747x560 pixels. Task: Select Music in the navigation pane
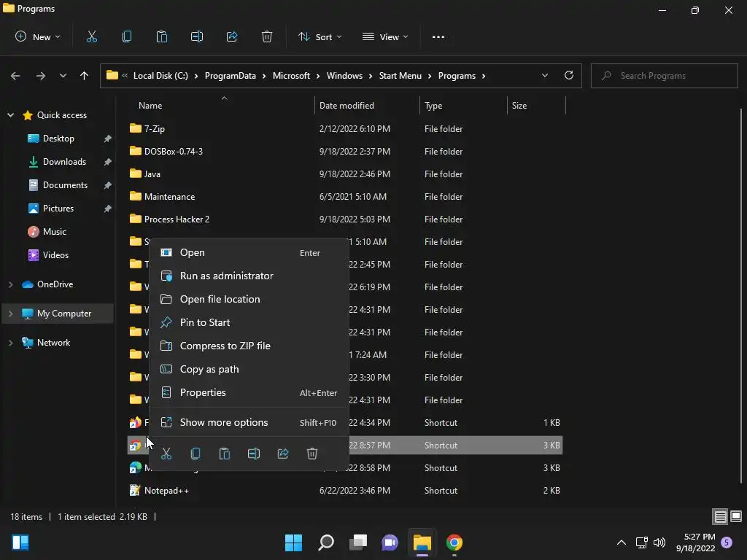[x=54, y=232]
